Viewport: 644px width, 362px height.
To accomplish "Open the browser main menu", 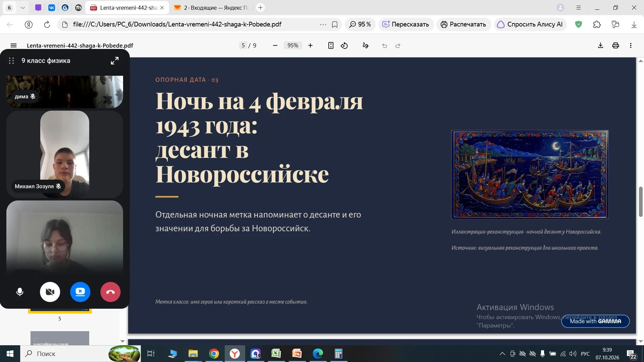I will click(579, 7).
